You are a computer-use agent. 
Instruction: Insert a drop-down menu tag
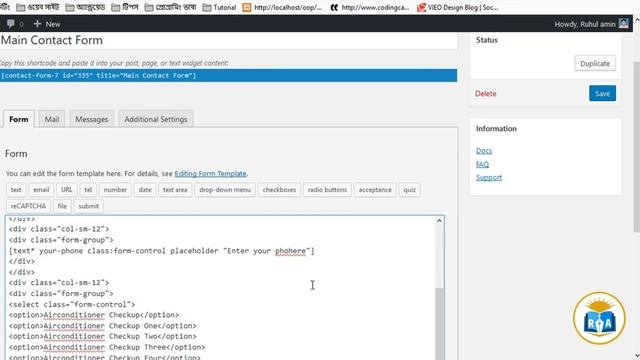[225, 190]
